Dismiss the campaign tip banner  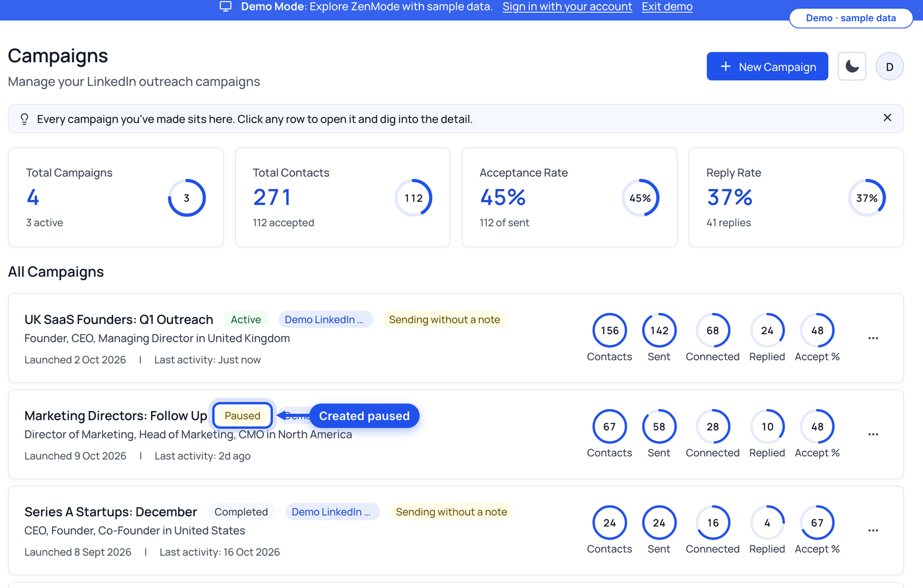[x=887, y=118]
